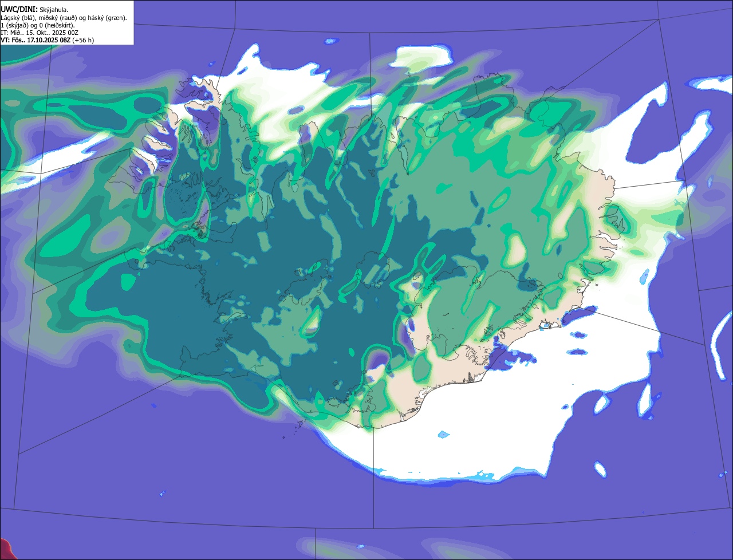Click the 'UWC/DINI: Skýjahula.' title text
This screenshot has width=733, height=560.
[34, 10]
